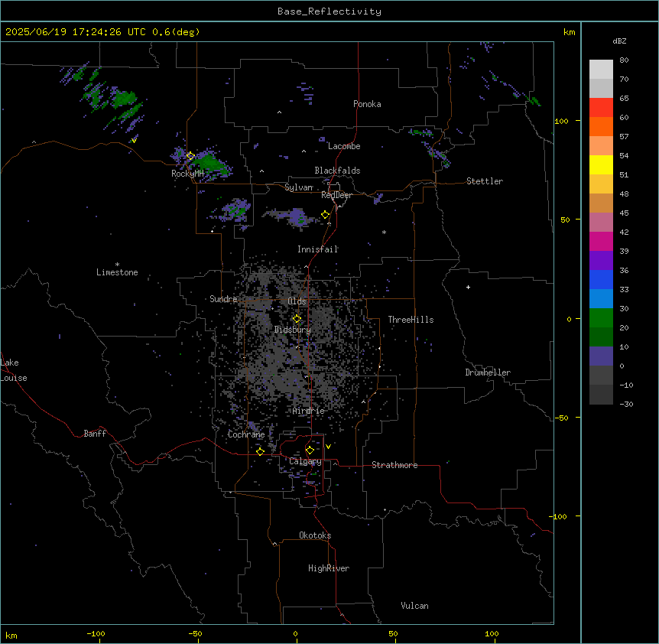The width and height of the screenshot is (659, 644).
Task: Click the 80 dBZ white color swatch
Action: click(601, 70)
